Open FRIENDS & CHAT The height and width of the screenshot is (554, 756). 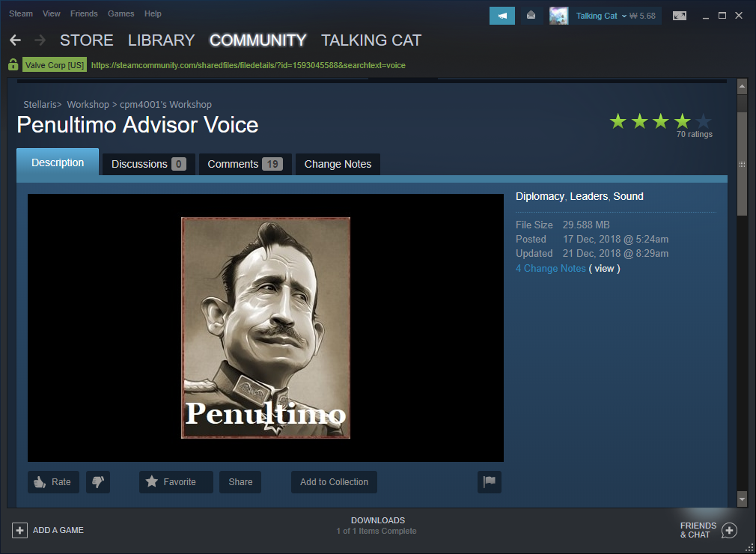tap(698, 530)
